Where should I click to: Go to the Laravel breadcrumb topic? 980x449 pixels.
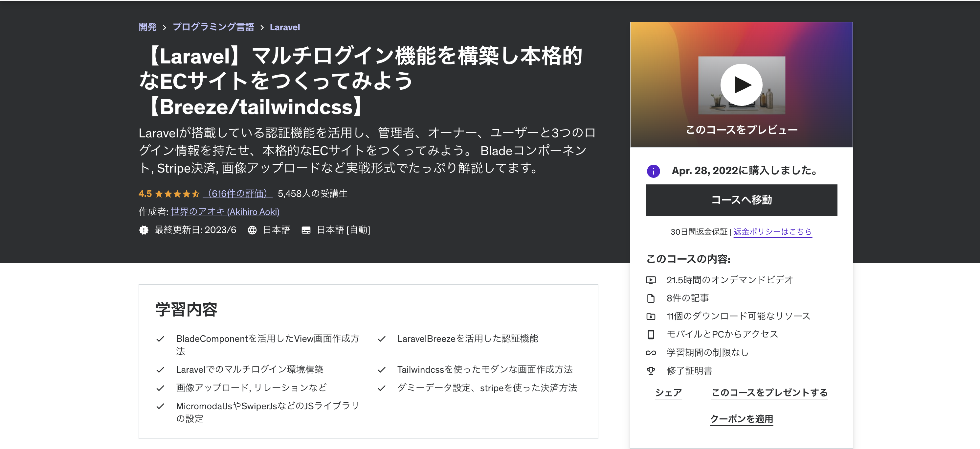pyautogui.click(x=284, y=27)
